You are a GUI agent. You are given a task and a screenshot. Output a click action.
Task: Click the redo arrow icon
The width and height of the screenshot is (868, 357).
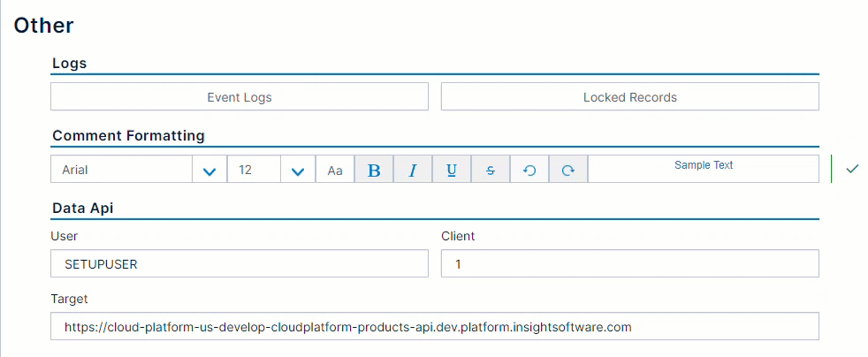(x=568, y=170)
